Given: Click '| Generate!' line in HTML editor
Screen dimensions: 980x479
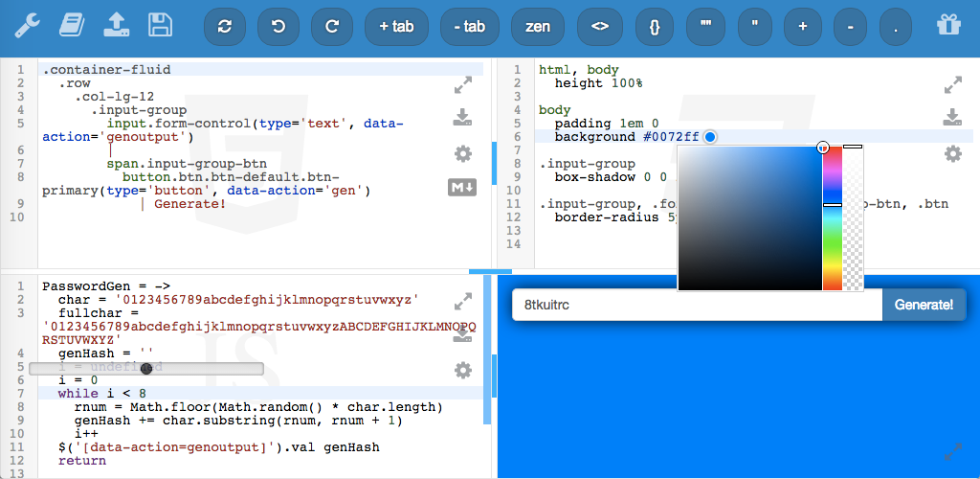Looking at the screenshot, I should [x=183, y=204].
